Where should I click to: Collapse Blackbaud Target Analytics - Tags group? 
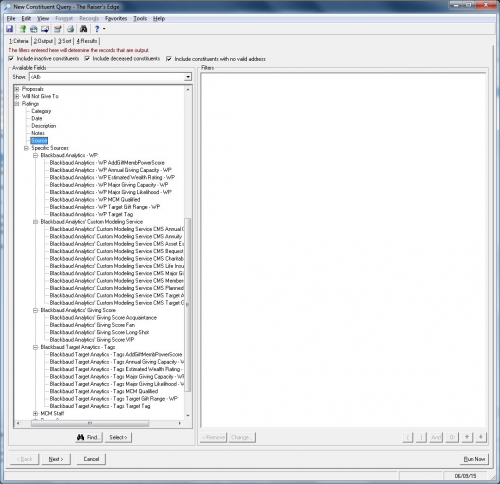click(36, 347)
